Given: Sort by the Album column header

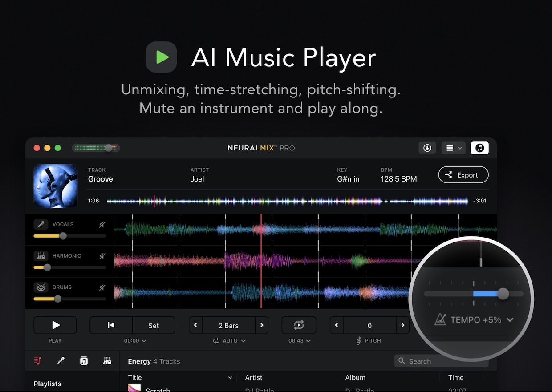Looking at the screenshot, I should [356, 377].
